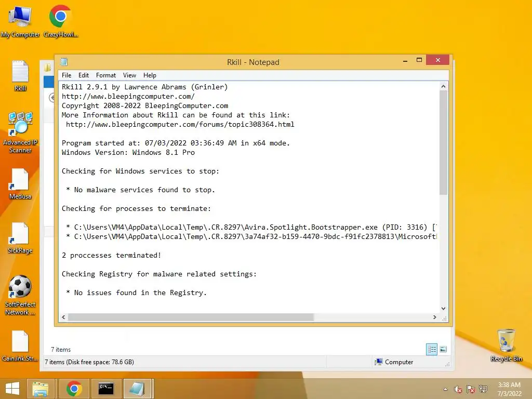Switch Explorer to large icons view
The image size is (532, 399).
pos(443,349)
